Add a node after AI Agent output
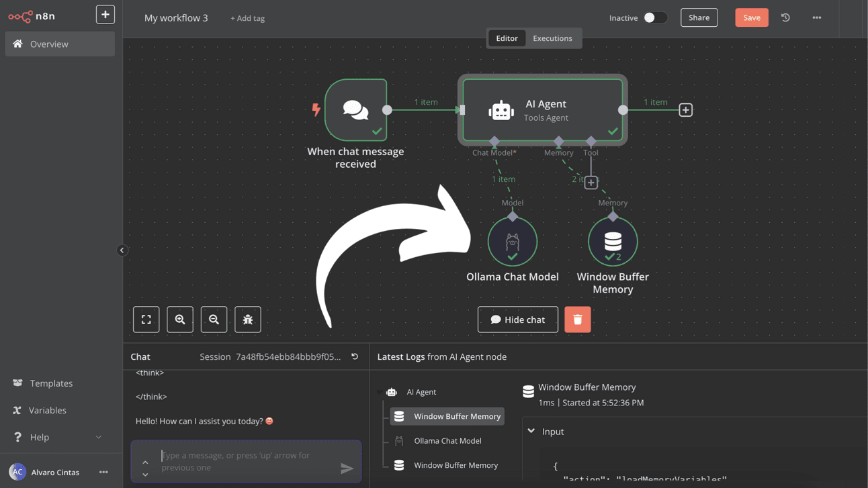This screenshot has width=868, height=488. 685,110
